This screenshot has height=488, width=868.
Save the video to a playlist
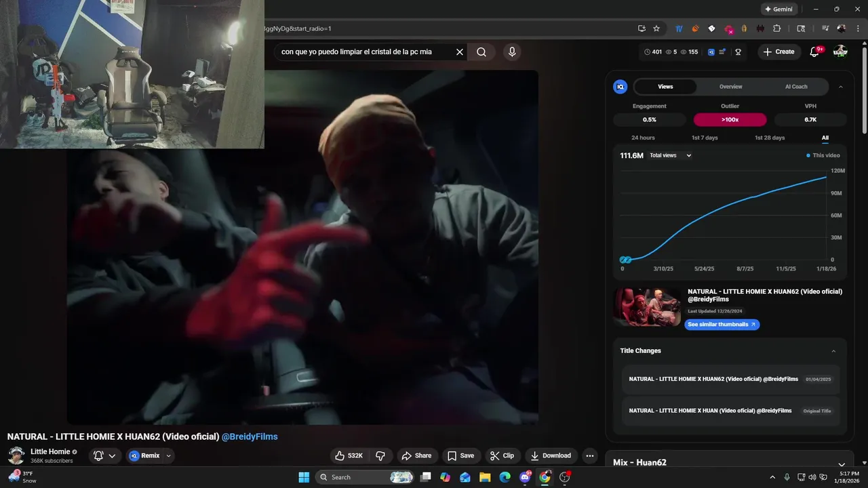point(460,455)
